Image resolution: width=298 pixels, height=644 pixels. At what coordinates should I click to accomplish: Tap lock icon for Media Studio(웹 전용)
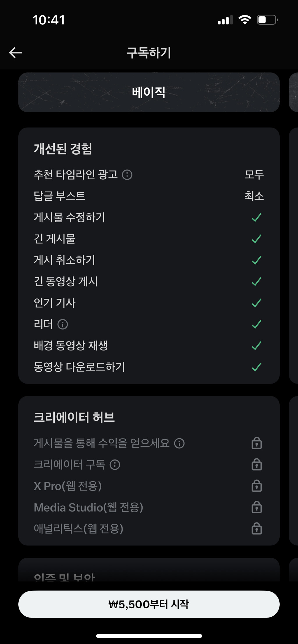point(257,507)
